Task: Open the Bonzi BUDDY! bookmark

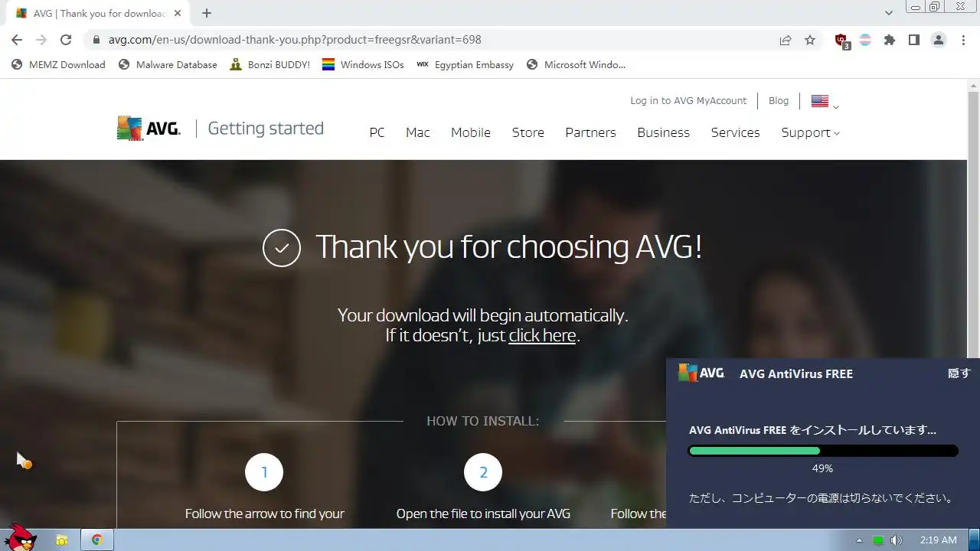Action: (269, 64)
